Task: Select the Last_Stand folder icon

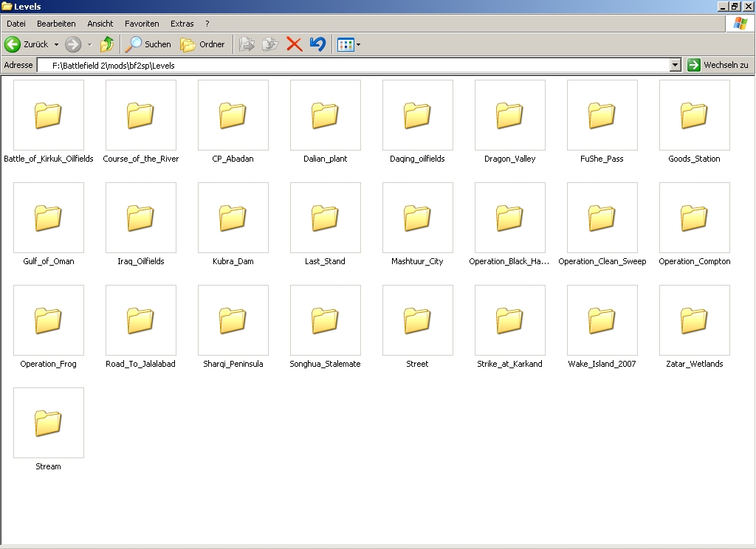Action: 326,218
